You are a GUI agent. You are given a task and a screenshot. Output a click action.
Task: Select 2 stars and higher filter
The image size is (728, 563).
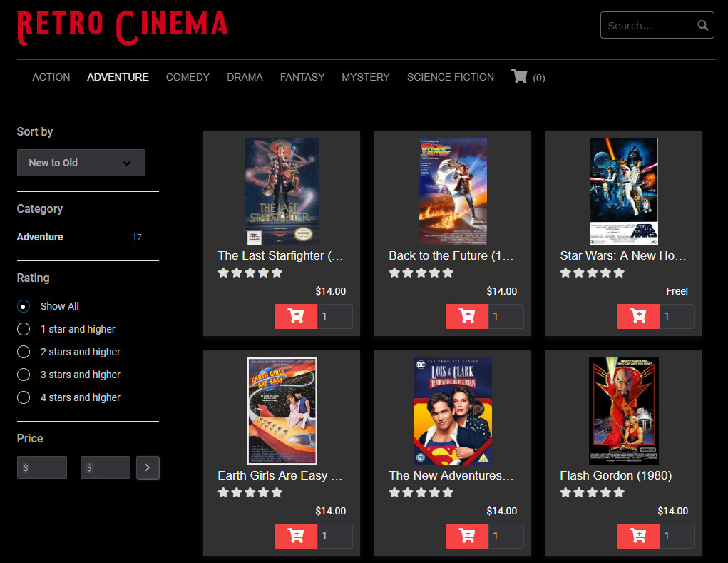(24, 352)
